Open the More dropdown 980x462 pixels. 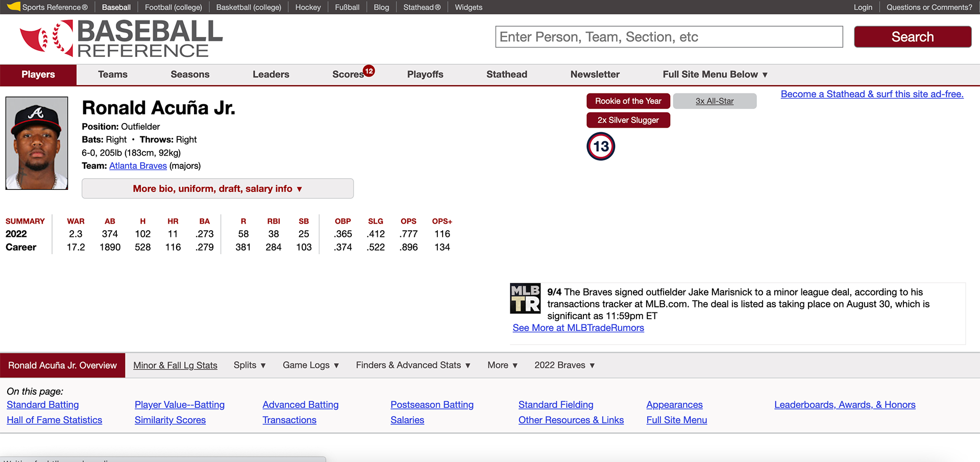click(502, 365)
